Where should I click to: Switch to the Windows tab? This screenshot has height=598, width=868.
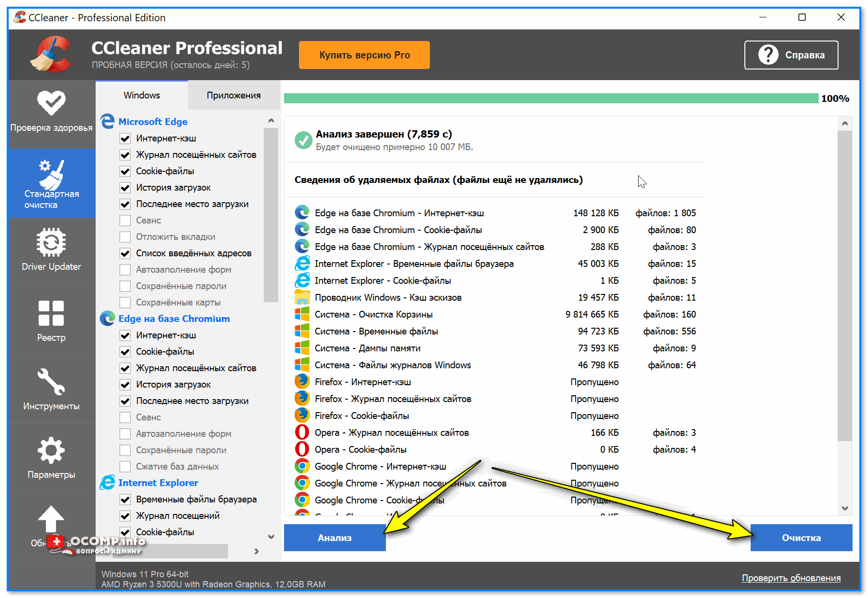(x=142, y=95)
